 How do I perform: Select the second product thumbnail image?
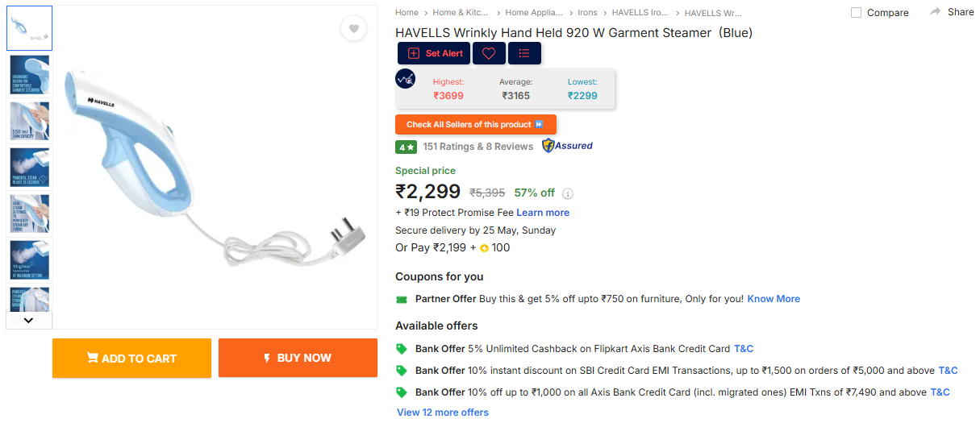point(30,75)
